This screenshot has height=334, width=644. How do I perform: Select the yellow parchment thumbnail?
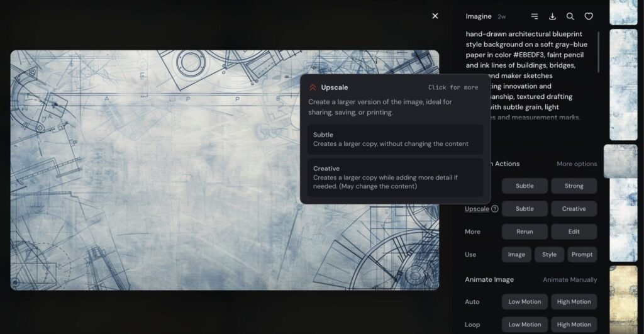pos(623,299)
